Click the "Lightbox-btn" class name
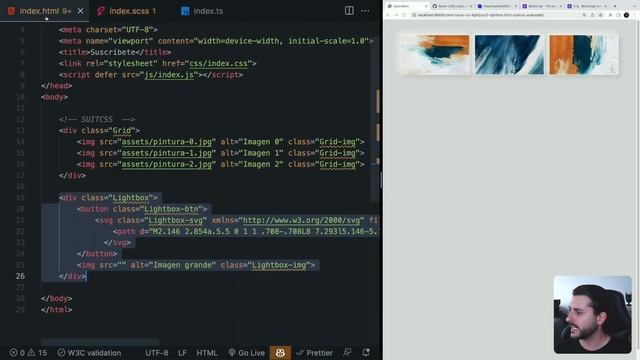Viewport: 640px width, 360px height. [x=171, y=209]
